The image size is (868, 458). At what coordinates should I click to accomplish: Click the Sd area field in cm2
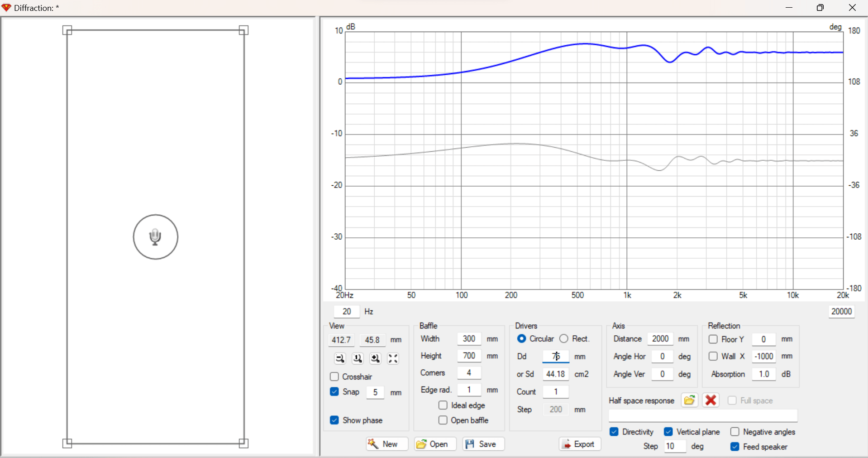[556, 374]
